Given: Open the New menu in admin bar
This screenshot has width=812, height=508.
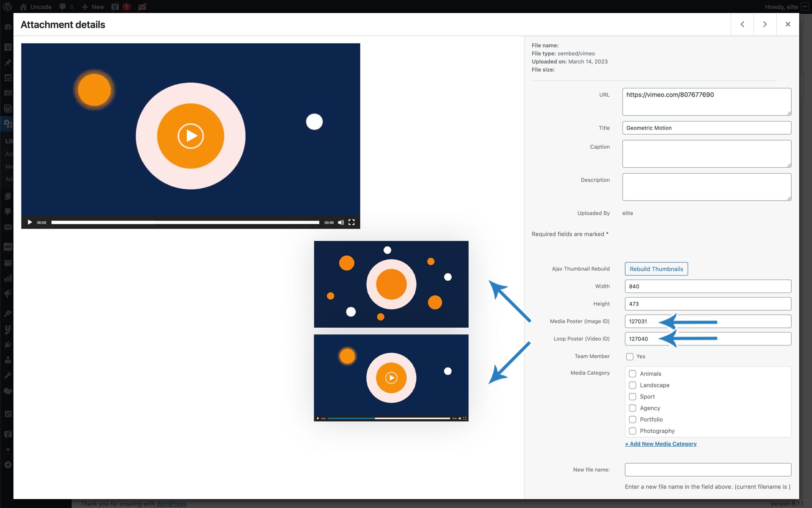Looking at the screenshot, I should [x=93, y=7].
